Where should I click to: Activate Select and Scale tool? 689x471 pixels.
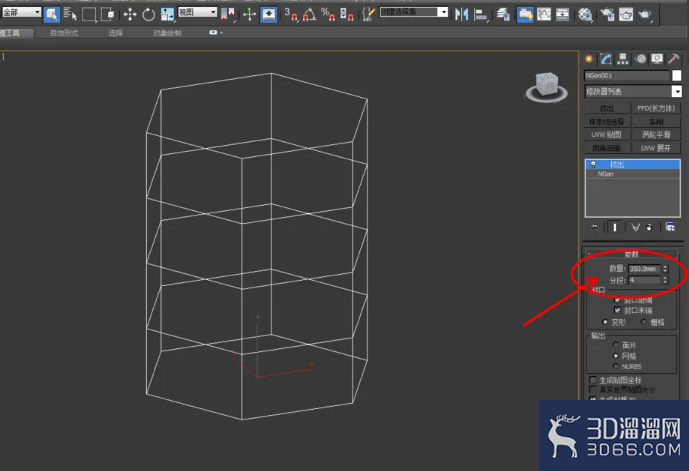pyautogui.click(x=167, y=14)
